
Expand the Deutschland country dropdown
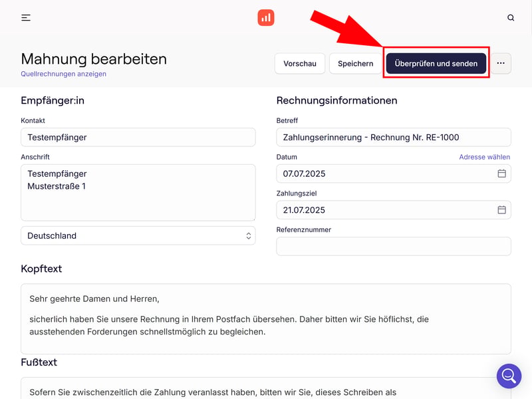coord(138,235)
